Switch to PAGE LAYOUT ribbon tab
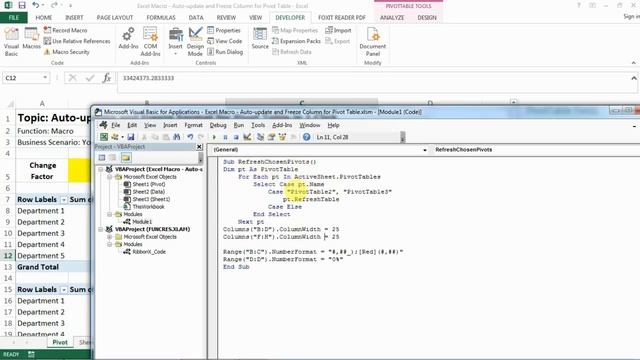The image size is (640, 360). pyautogui.click(x=115, y=18)
